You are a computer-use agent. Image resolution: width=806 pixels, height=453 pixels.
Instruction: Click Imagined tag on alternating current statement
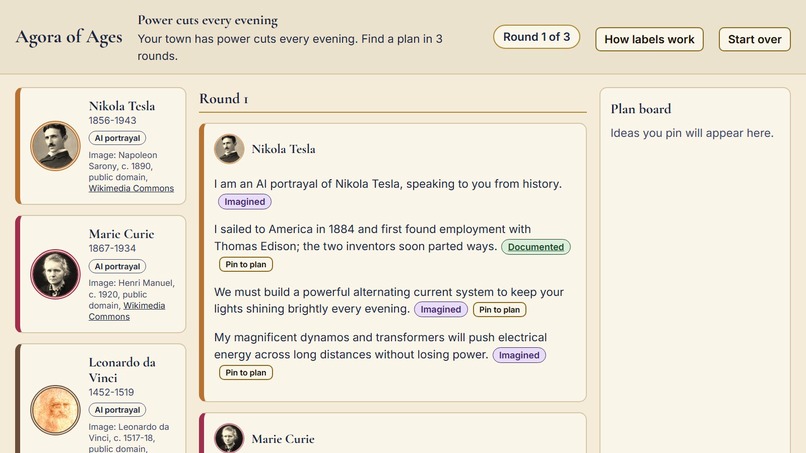tap(441, 310)
